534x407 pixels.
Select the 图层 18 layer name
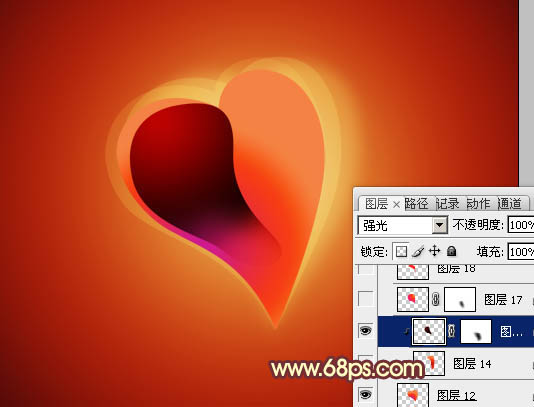456,269
